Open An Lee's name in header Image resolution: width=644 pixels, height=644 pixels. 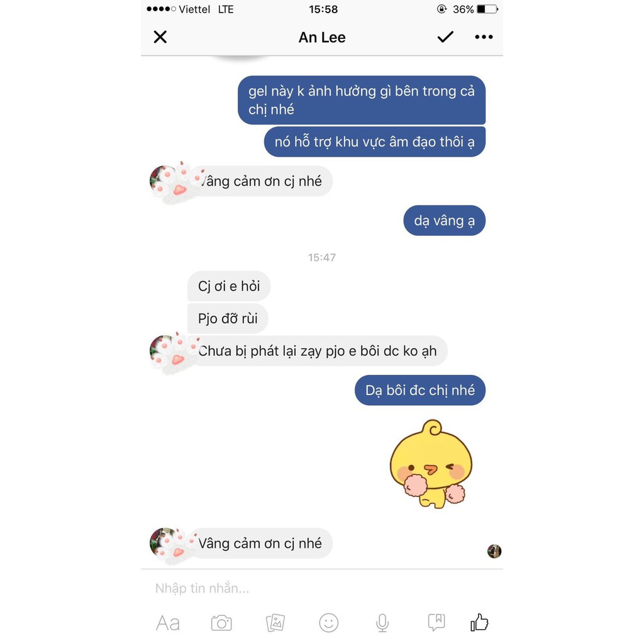tap(322, 37)
